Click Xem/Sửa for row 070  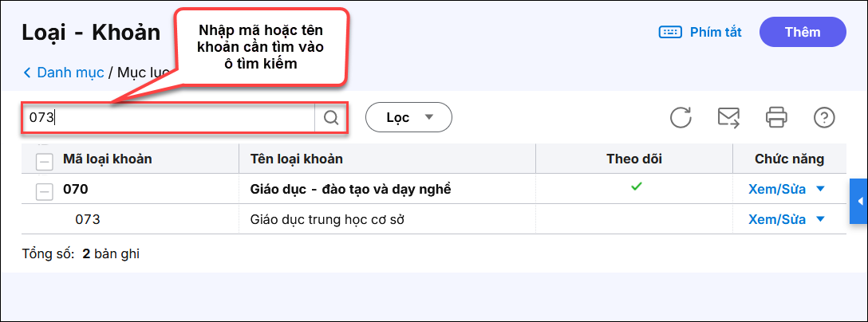[x=777, y=190]
